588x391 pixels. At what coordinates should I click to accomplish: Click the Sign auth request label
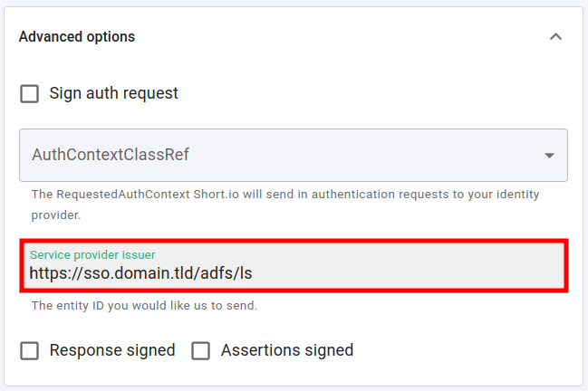pyautogui.click(x=113, y=93)
